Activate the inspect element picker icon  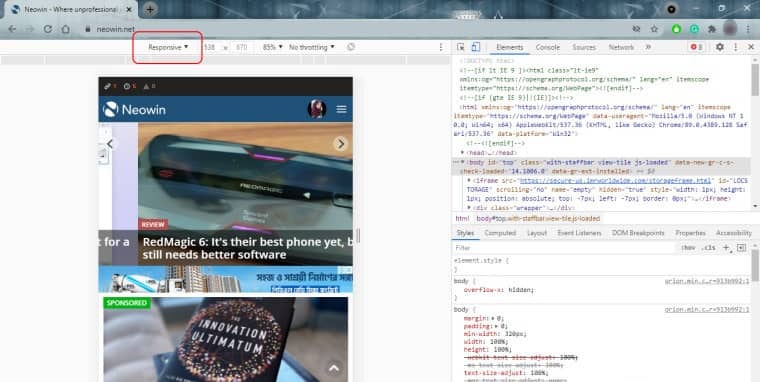(460, 47)
